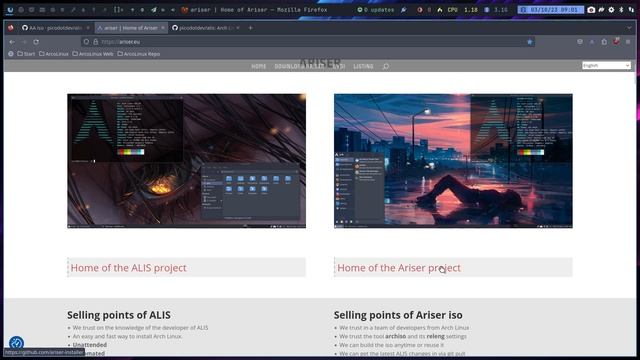
Task: Close the 'ariser | Home of Ariser' tab
Action: [163, 28]
